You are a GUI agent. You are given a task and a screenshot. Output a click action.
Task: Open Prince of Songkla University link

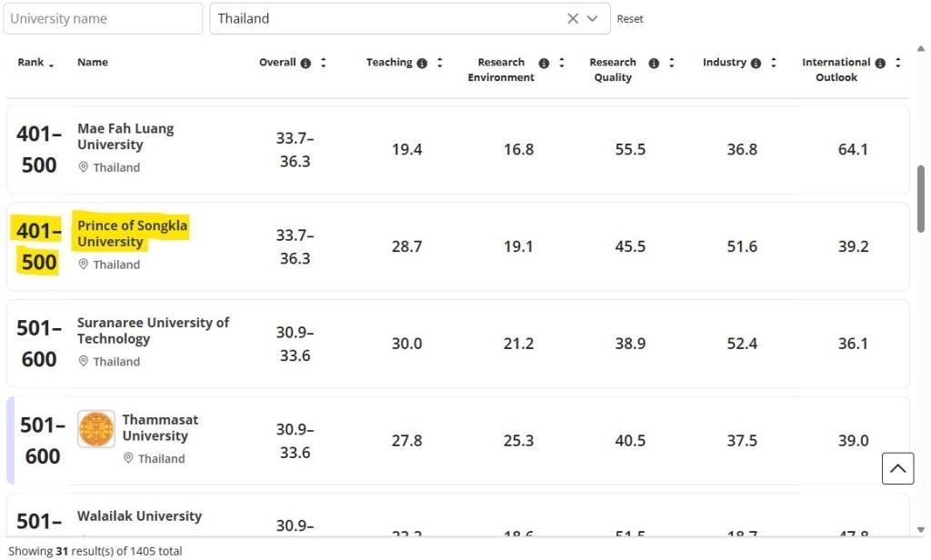[133, 234]
